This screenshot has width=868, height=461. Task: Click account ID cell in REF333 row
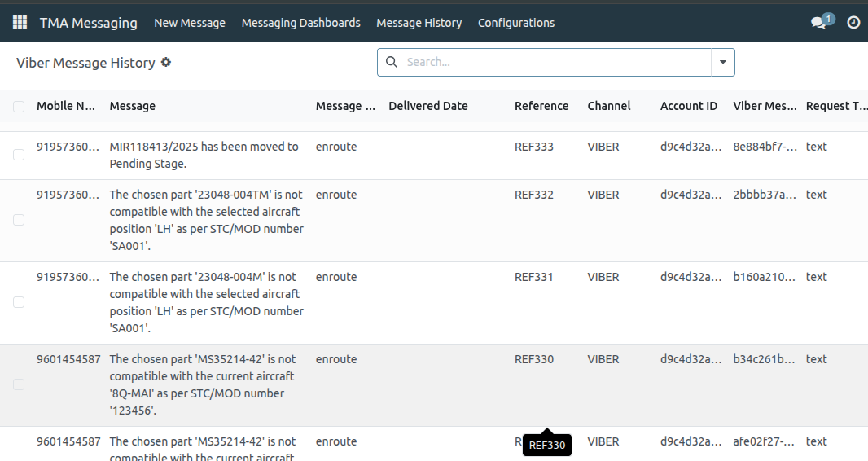(691, 147)
